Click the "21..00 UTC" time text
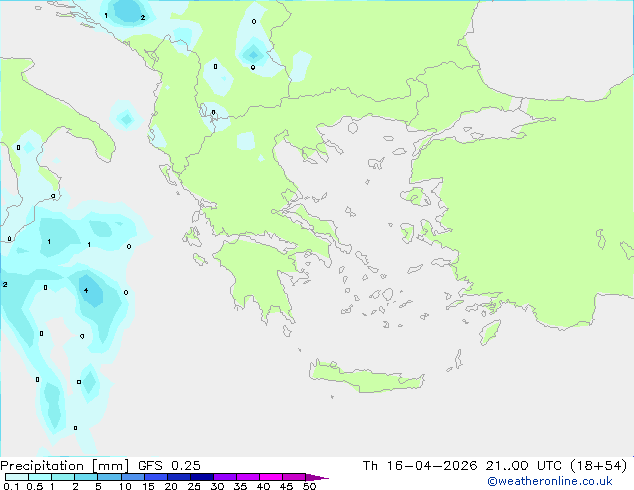 click(x=524, y=466)
